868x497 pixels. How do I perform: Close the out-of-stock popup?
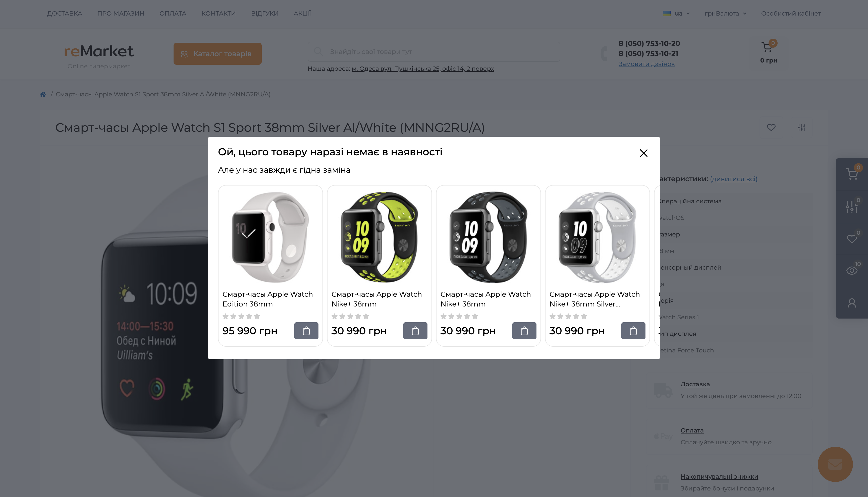pyautogui.click(x=643, y=153)
